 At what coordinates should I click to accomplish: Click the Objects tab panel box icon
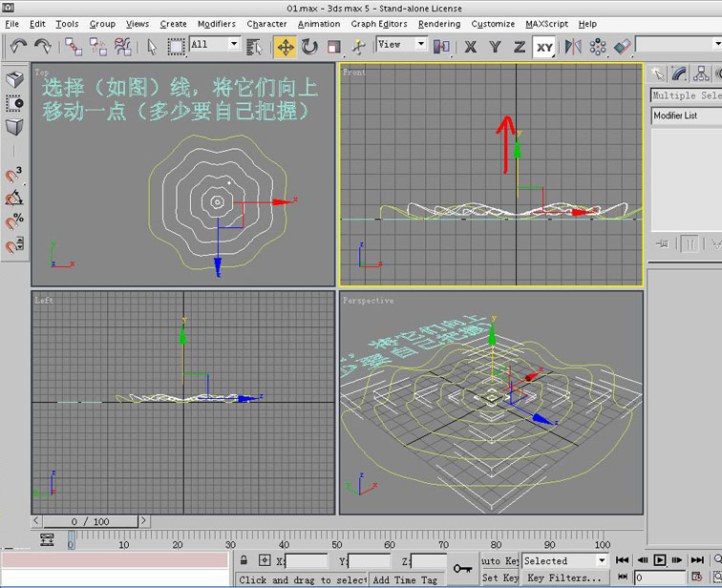pos(14,79)
